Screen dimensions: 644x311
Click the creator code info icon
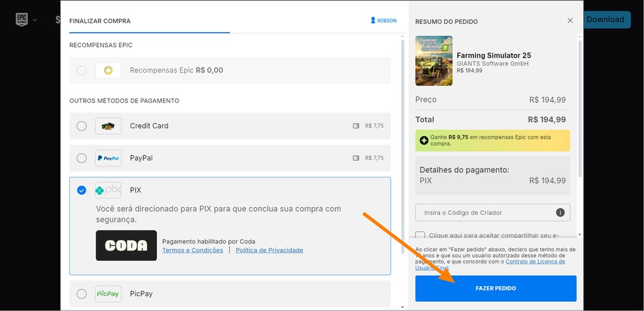coord(560,213)
